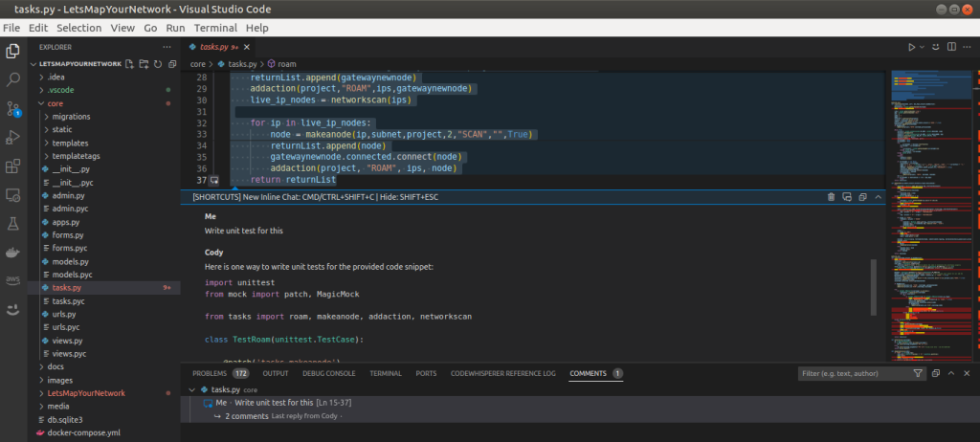Open the Explorer view in activity bar
The width and height of the screenshot is (980, 442).
point(12,52)
